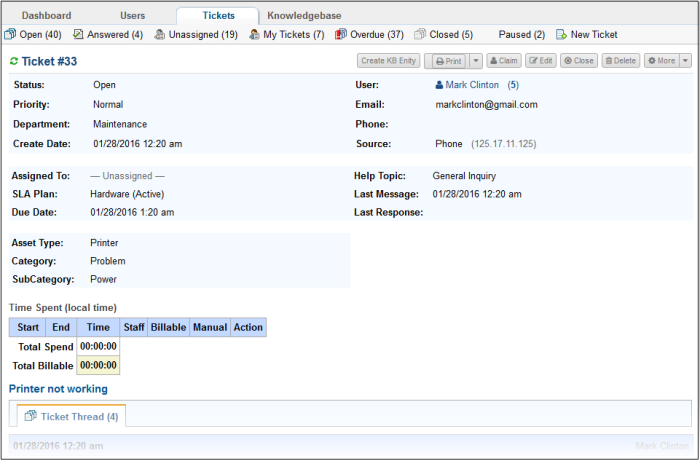Click the Closed tickets icon
The image size is (700, 461).
click(x=420, y=35)
